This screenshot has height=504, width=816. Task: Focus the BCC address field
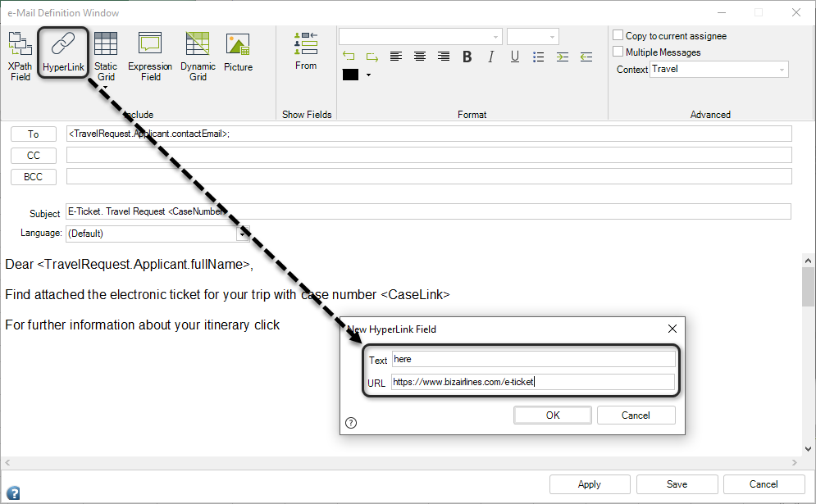tap(429, 176)
